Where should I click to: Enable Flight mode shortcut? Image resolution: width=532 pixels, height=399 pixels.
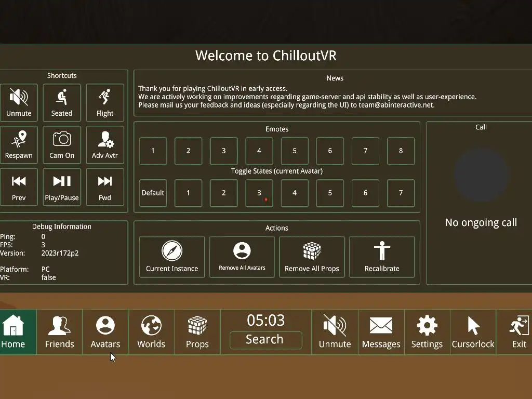tap(105, 102)
